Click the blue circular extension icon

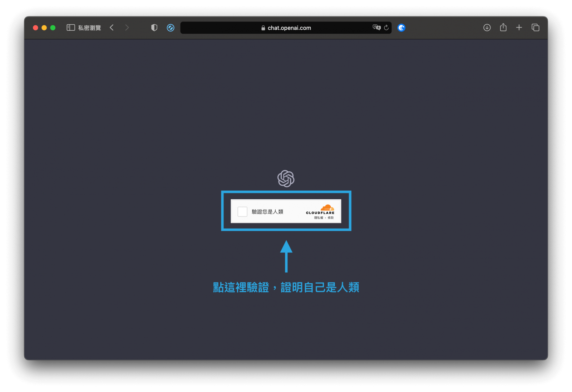tap(401, 28)
